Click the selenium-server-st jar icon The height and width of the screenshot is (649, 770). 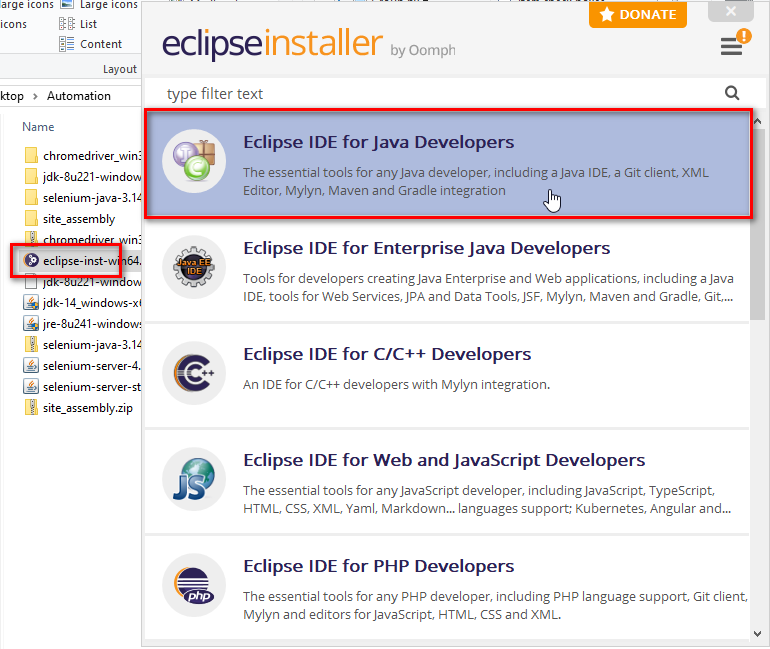[x=31, y=386]
